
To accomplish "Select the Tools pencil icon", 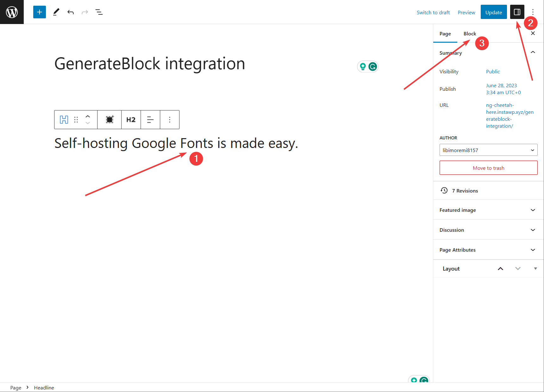I will [x=56, y=12].
